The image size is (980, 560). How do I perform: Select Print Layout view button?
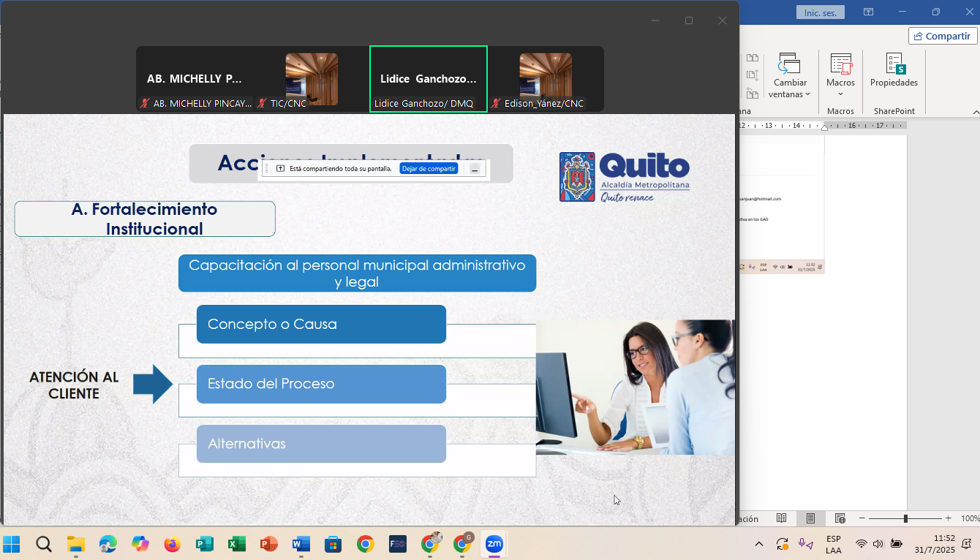[x=810, y=518]
